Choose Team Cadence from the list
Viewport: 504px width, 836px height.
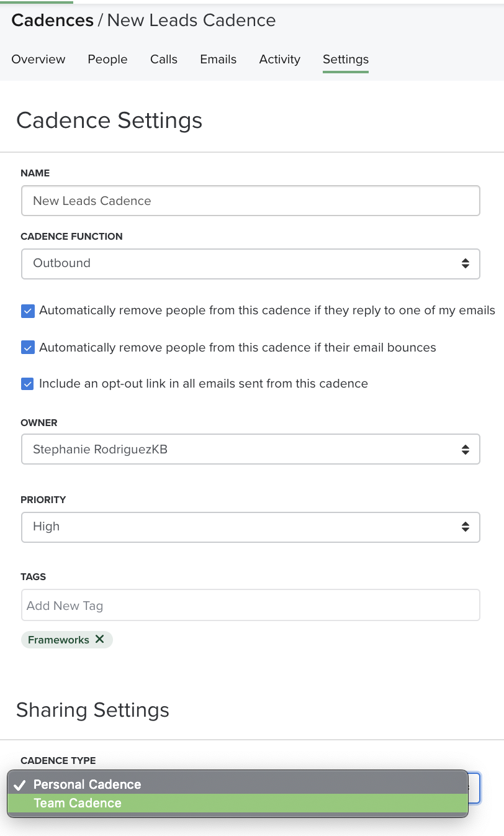click(78, 803)
